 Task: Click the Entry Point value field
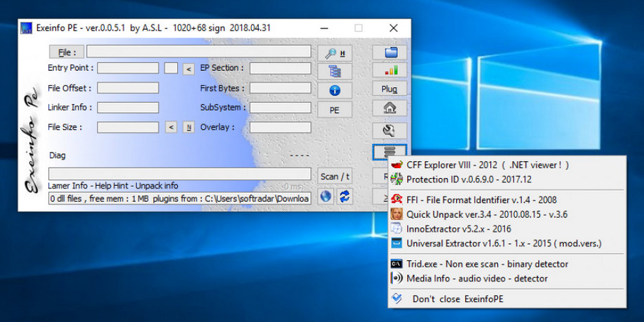pos(128,68)
